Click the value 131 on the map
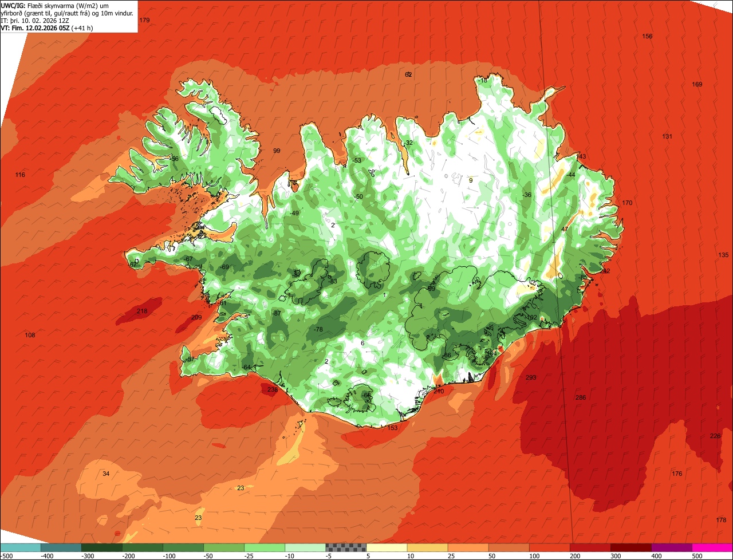733x560 pixels. (667, 136)
